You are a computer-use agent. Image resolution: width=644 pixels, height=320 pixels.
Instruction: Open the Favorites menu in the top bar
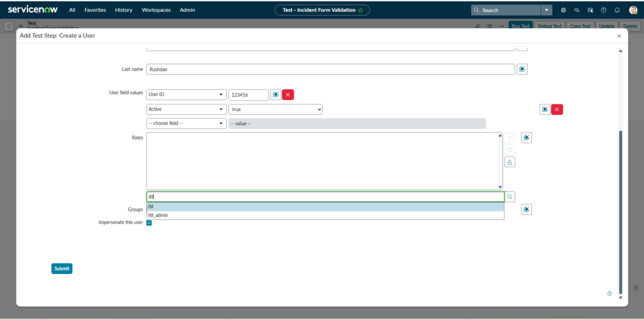coord(95,10)
